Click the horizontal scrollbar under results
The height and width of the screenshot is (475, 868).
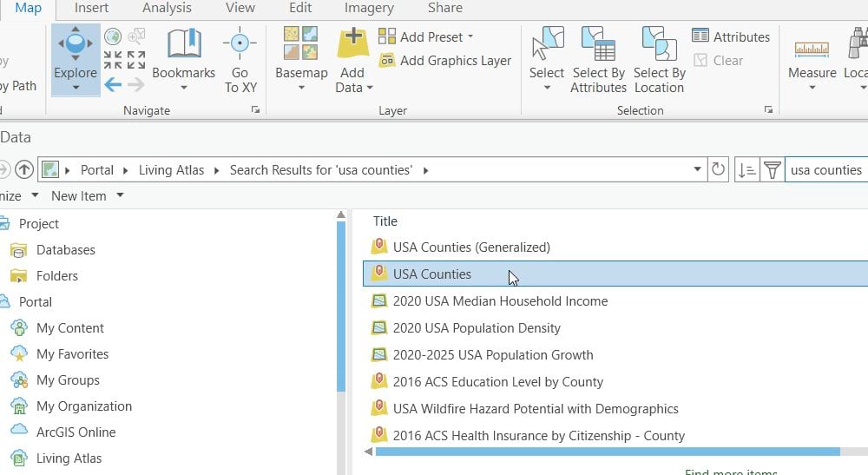tap(608, 452)
